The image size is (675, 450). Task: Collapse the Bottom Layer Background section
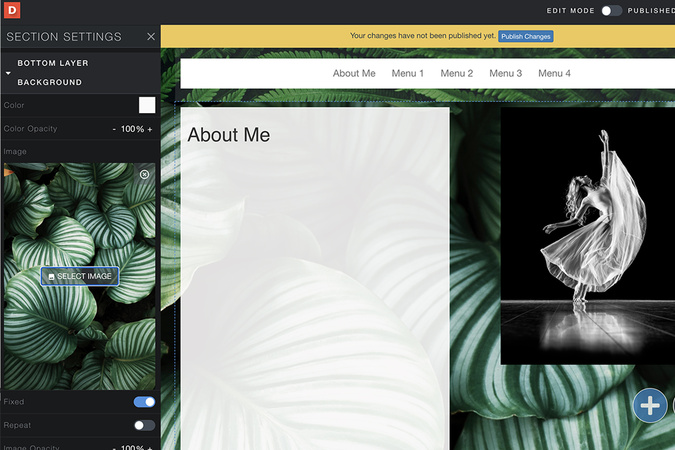8,73
